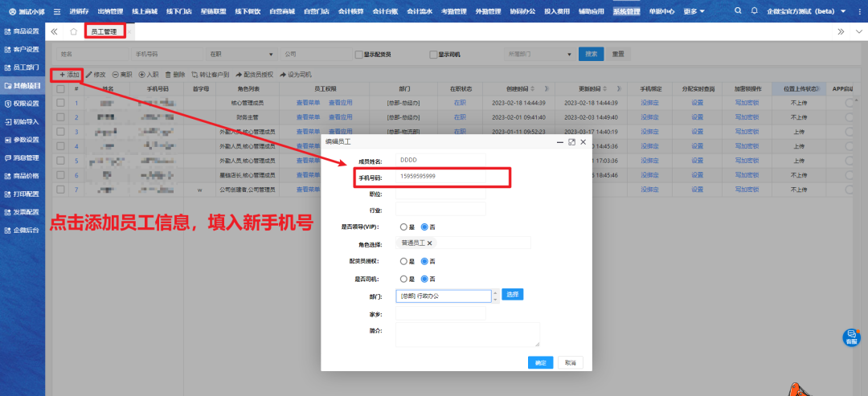Click the 删除 delete toolbar icon
The image size is (868, 396).
(174, 74)
